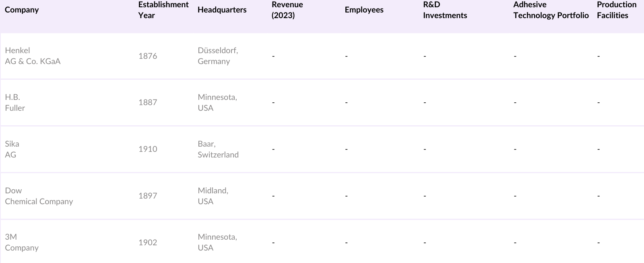Click the H.B. Fuller company cell

pos(15,103)
